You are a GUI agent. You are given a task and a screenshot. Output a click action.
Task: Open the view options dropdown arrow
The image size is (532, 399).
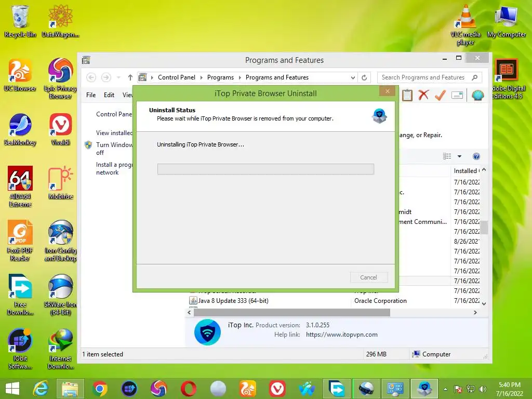click(x=459, y=156)
